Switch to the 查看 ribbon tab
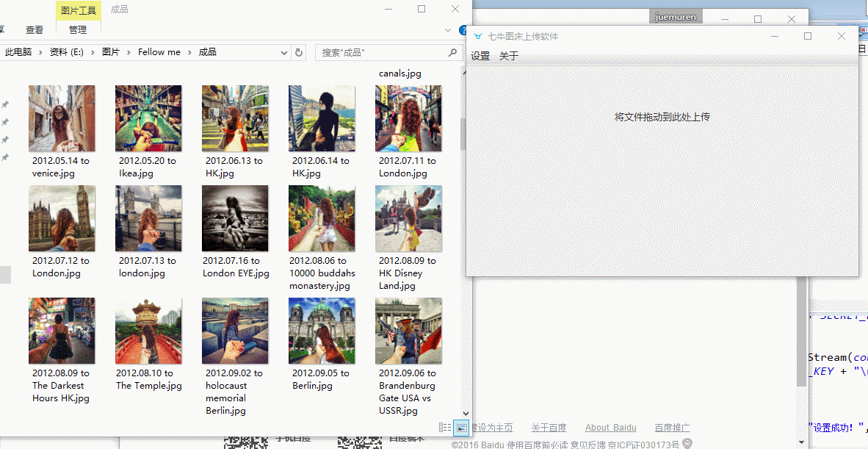Screen dimensions: 868x449 35,30
